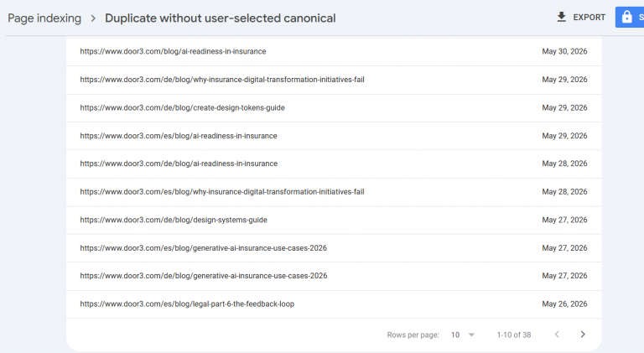Go to next page of results
The height and width of the screenshot is (353, 644).
(x=583, y=335)
